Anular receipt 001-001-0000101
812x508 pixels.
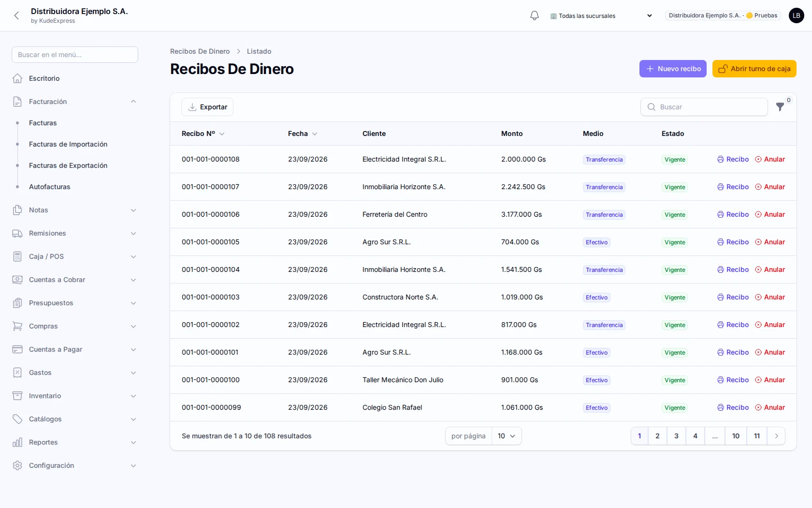770,352
